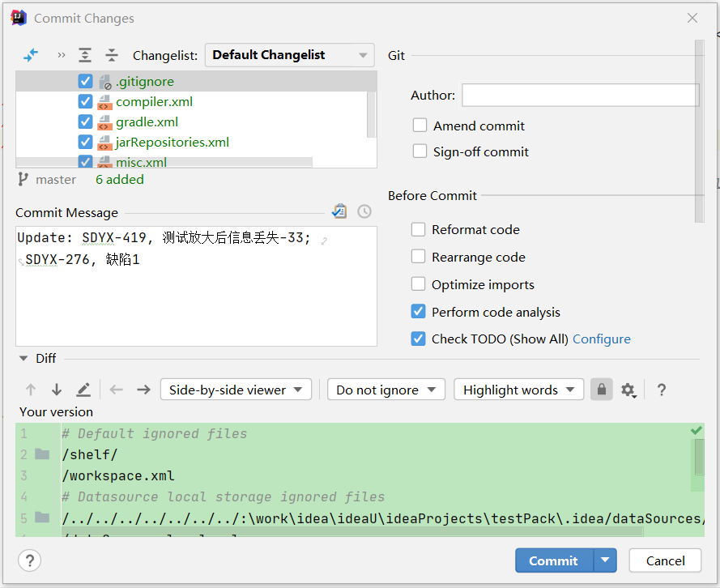720x588 pixels.
Task: Go to next difference arrow
Action: click(57, 390)
